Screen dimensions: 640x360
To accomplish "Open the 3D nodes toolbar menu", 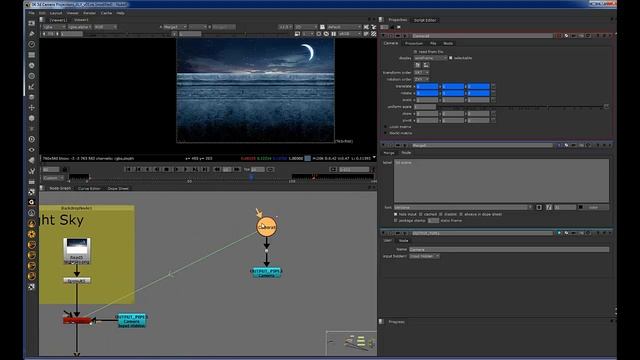I will pyautogui.click(x=32, y=118).
